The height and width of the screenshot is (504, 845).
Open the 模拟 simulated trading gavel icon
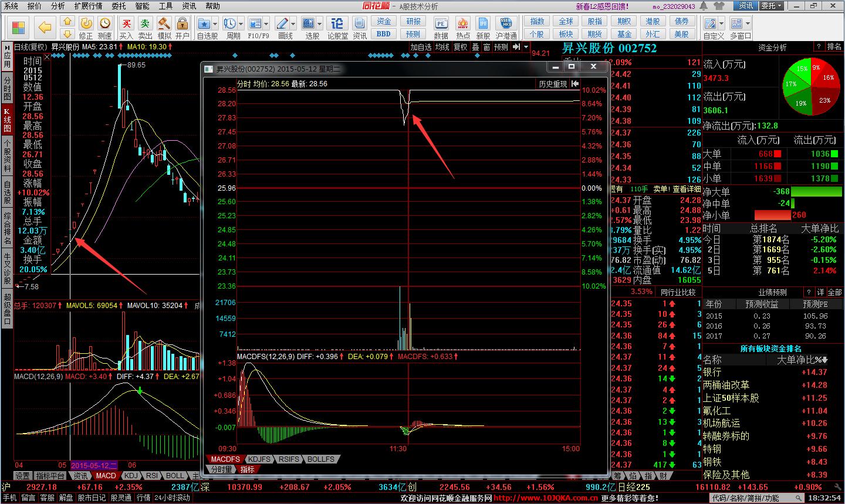pyautogui.click(x=164, y=28)
